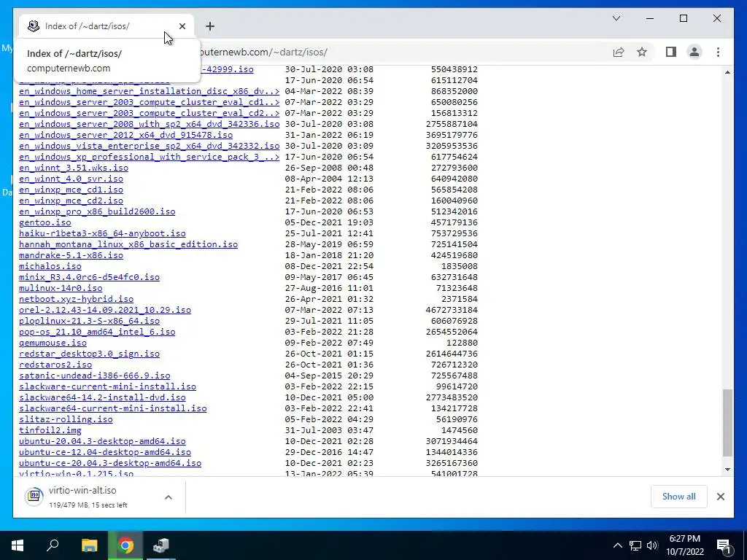Expand options for virtio-win-alt.iso download
The image size is (747, 560).
click(169, 497)
